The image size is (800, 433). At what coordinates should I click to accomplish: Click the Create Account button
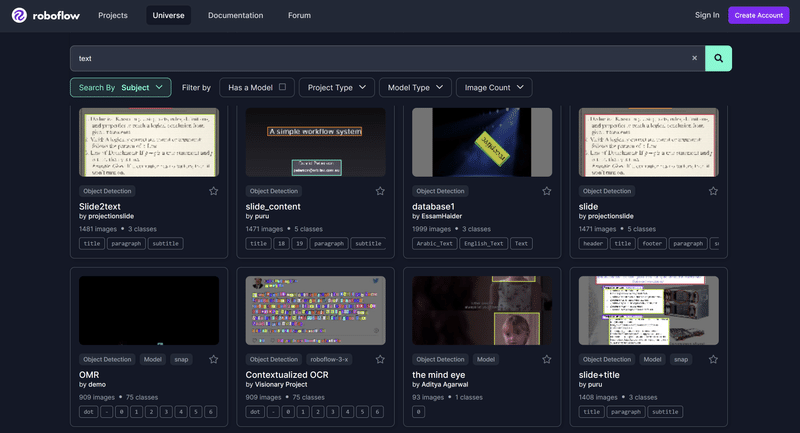(759, 15)
